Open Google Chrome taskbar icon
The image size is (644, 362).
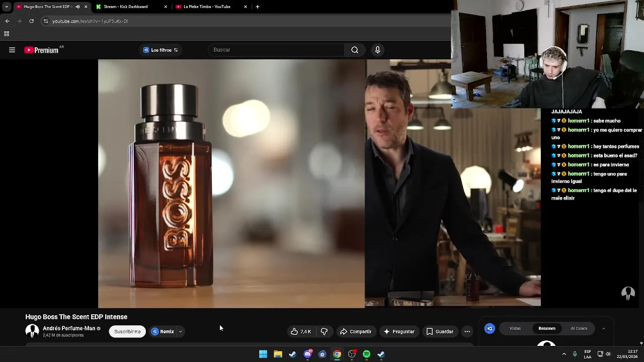(337, 354)
